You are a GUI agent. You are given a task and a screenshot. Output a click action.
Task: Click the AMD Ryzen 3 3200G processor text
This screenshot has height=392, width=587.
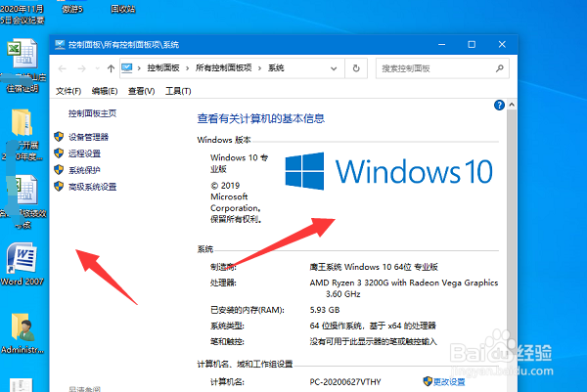[x=404, y=288]
